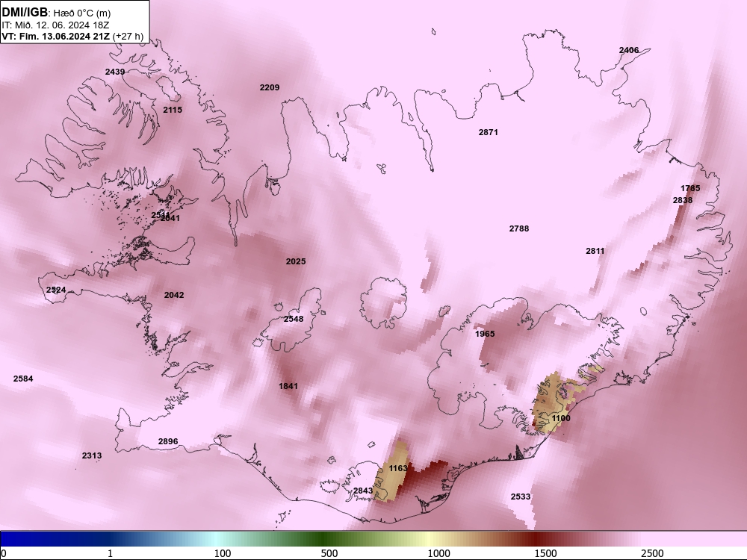The width and height of the screenshot is (747, 560).
Task: Select the 2406 value in the northeast corner
Action: click(629, 50)
